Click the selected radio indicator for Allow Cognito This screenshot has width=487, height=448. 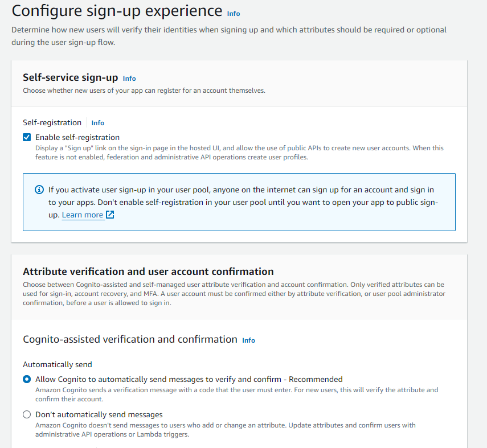[27, 379]
